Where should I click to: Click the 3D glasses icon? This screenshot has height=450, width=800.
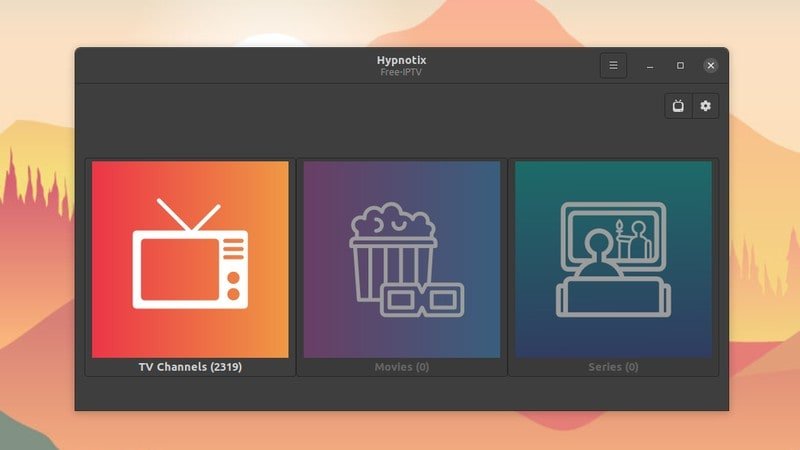tap(422, 299)
